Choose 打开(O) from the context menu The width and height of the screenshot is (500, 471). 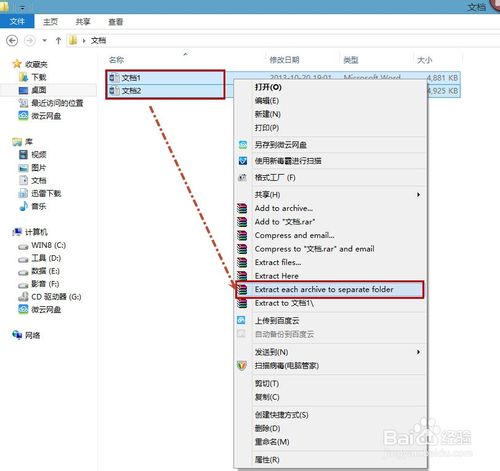[268, 87]
